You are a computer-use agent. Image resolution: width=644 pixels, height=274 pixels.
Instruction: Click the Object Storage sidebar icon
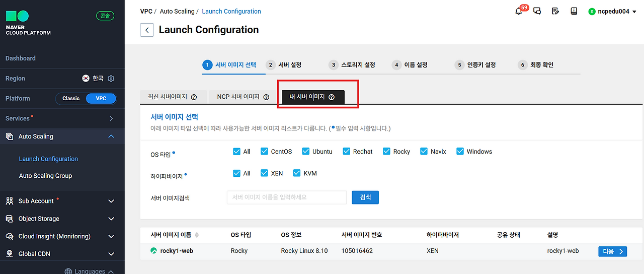tap(10, 219)
